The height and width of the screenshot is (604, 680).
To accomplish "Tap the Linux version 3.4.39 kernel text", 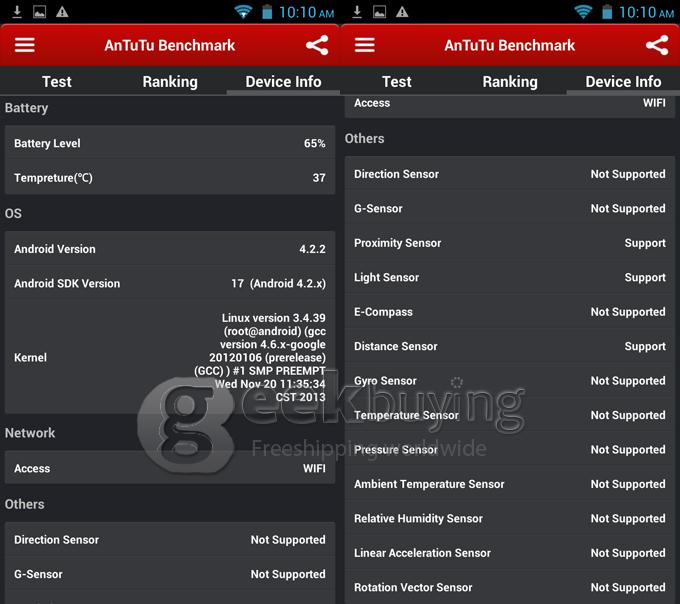I will (x=260, y=357).
